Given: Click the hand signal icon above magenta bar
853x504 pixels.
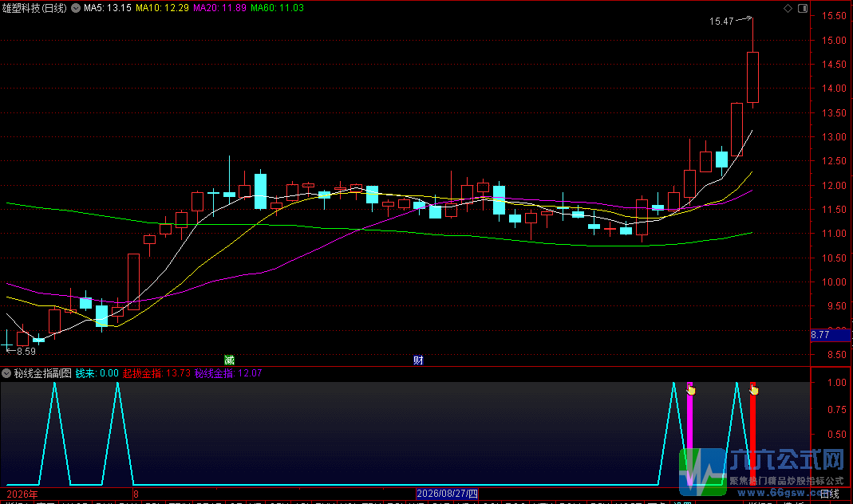Looking at the screenshot, I should point(690,388).
